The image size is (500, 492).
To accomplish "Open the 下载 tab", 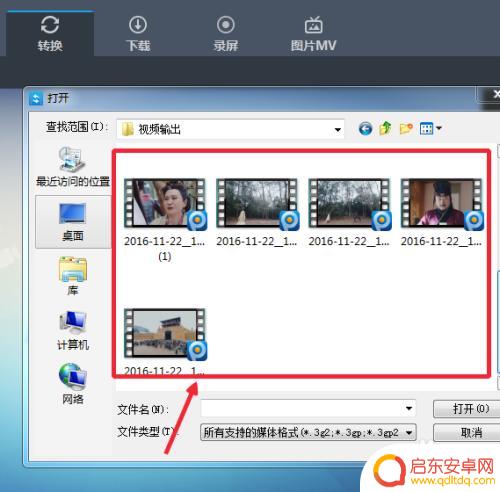I will (x=138, y=34).
